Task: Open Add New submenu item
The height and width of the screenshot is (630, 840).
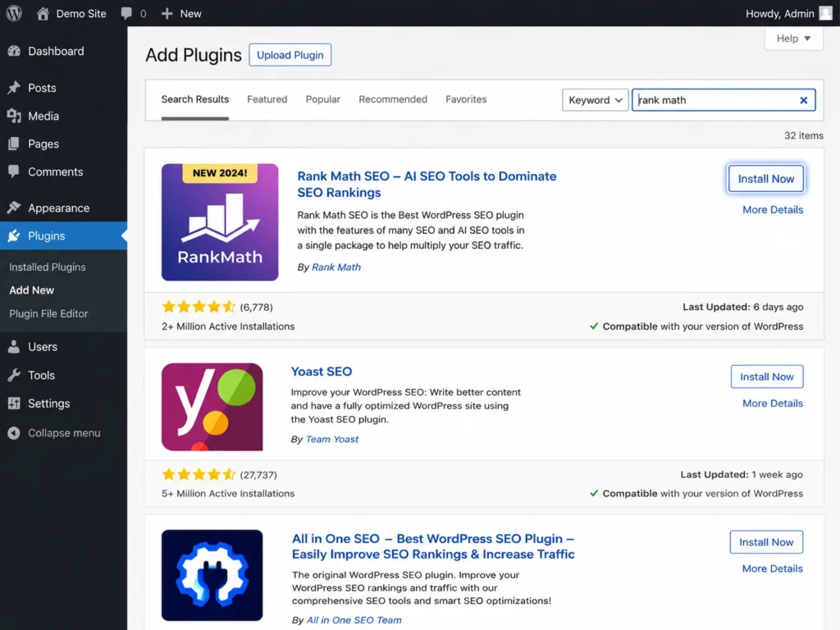Action: click(x=32, y=290)
